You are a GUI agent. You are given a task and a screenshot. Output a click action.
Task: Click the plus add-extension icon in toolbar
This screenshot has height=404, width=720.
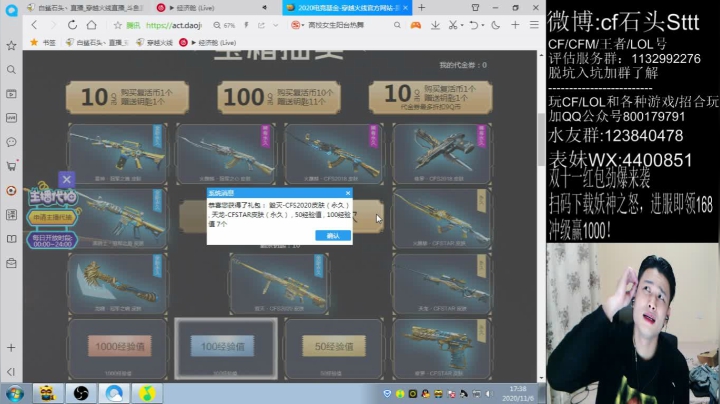tap(515, 25)
